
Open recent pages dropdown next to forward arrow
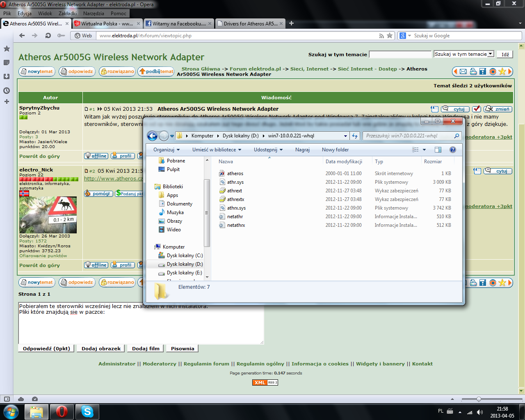172,136
